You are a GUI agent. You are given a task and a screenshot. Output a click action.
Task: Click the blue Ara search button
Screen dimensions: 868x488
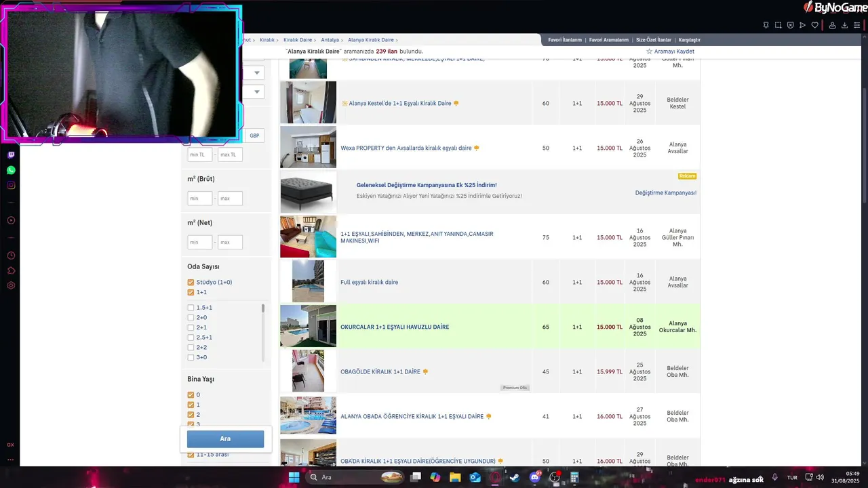tap(225, 439)
